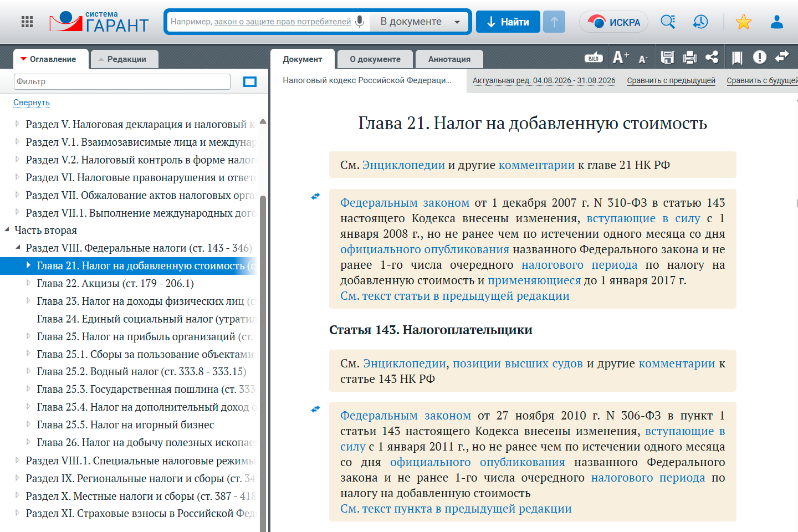Viewport: 798px width, 532px height.
Task: Collapse Раздел VIII. Федеральные налоги node
Action: click(x=18, y=248)
